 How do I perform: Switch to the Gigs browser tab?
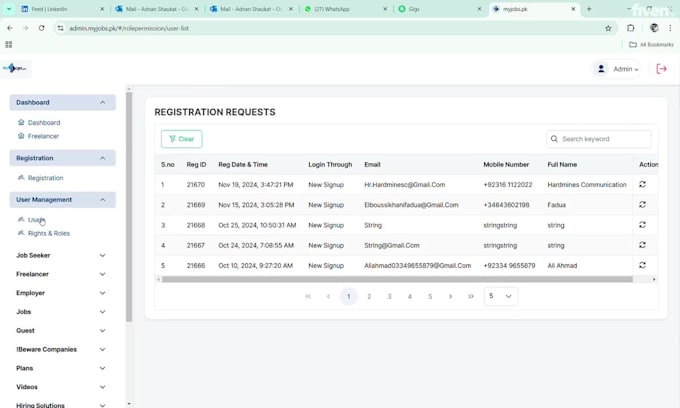point(440,9)
